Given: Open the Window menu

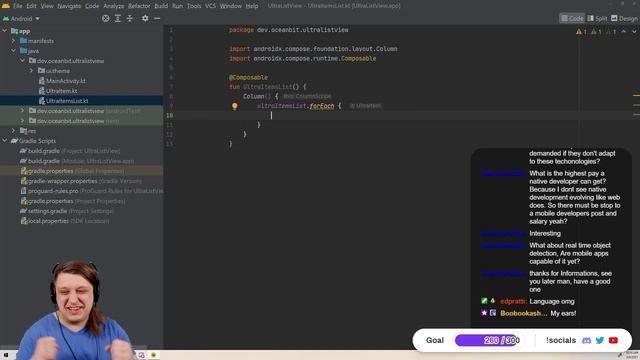Looking at the screenshot, I should pos(231,6).
